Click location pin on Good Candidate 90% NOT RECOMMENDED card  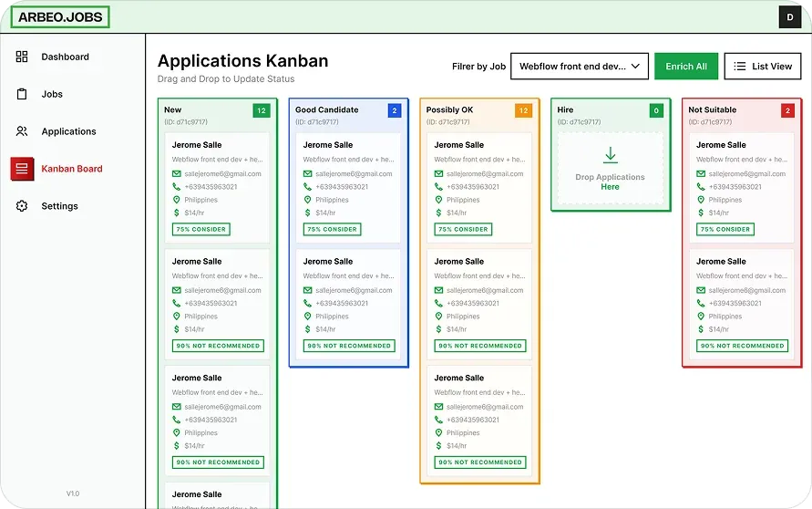308,317
